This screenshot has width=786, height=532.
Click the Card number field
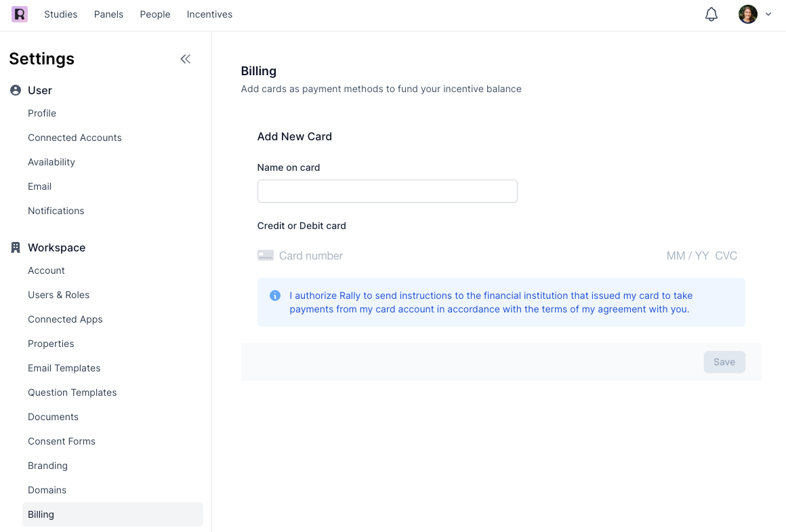tap(407, 255)
